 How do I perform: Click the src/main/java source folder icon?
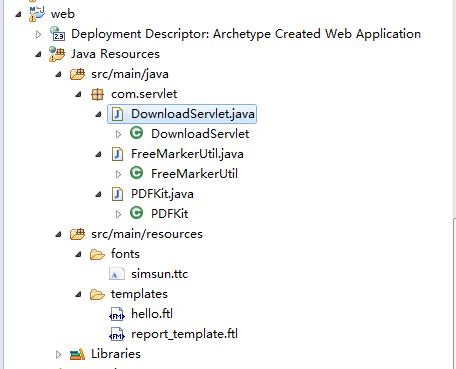pyautogui.click(x=77, y=74)
